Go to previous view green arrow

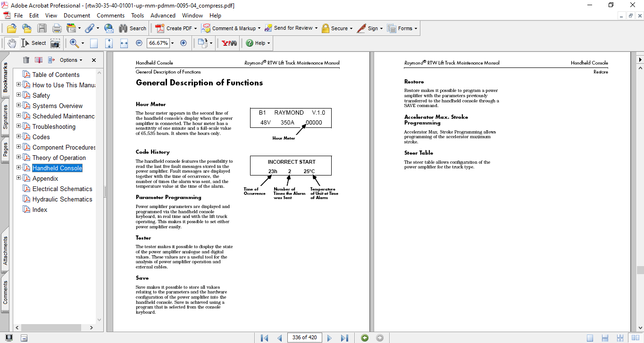[x=365, y=338]
